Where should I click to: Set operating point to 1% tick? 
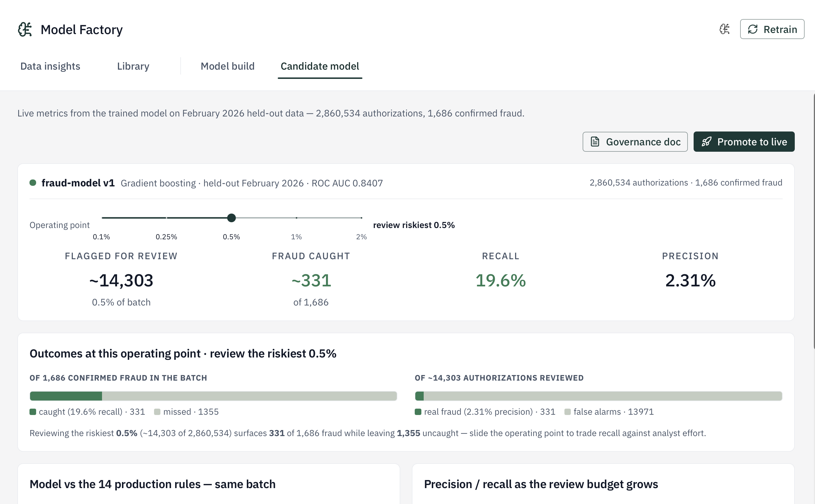click(296, 218)
